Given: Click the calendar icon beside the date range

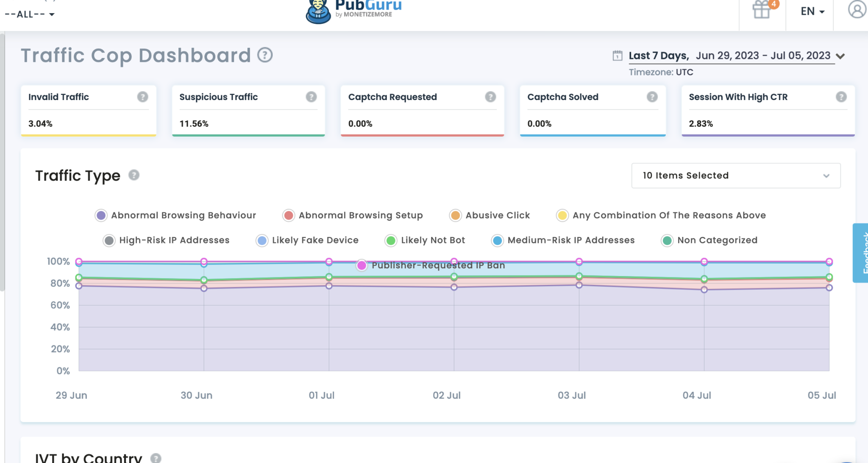Looking at the screenshot, I should [x=617, y=55].
